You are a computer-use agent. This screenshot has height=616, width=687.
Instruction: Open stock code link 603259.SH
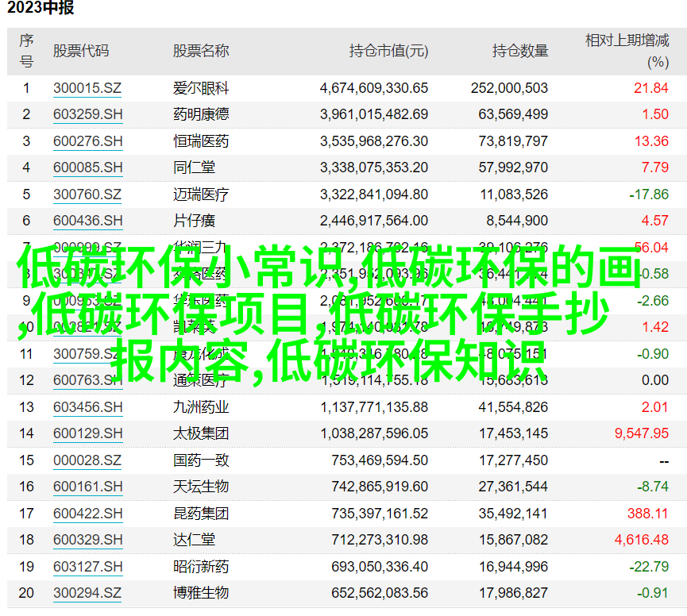(87, 115)
